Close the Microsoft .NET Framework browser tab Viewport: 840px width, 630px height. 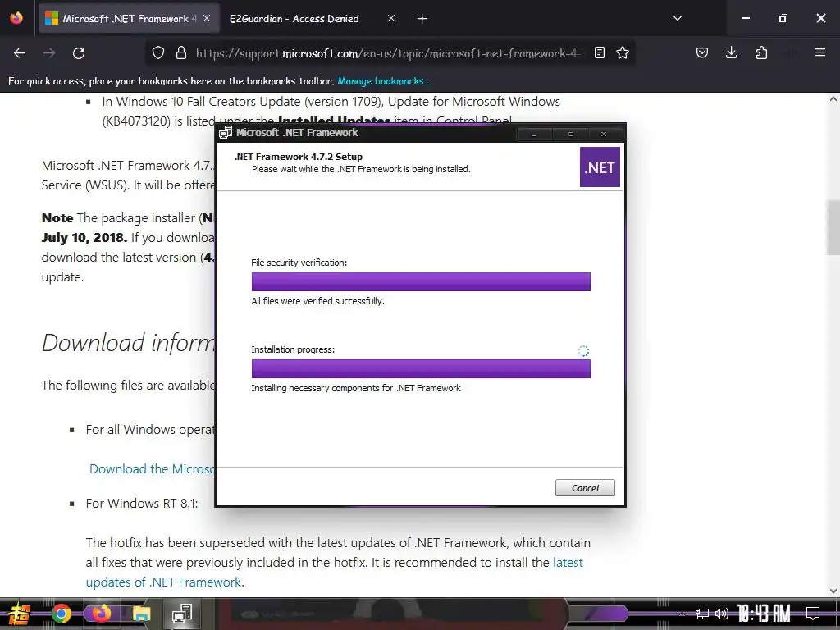pos(207,19)
